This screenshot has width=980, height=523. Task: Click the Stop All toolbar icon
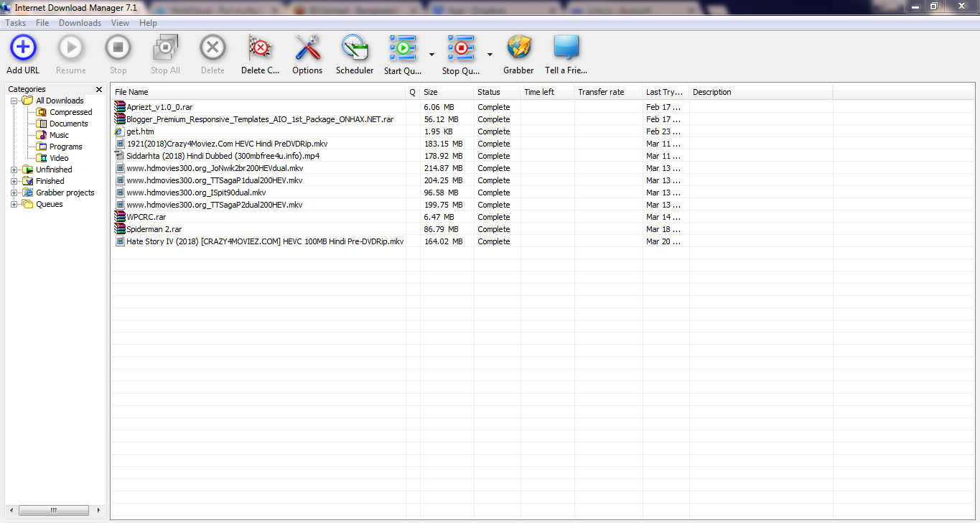click(165, 49)
